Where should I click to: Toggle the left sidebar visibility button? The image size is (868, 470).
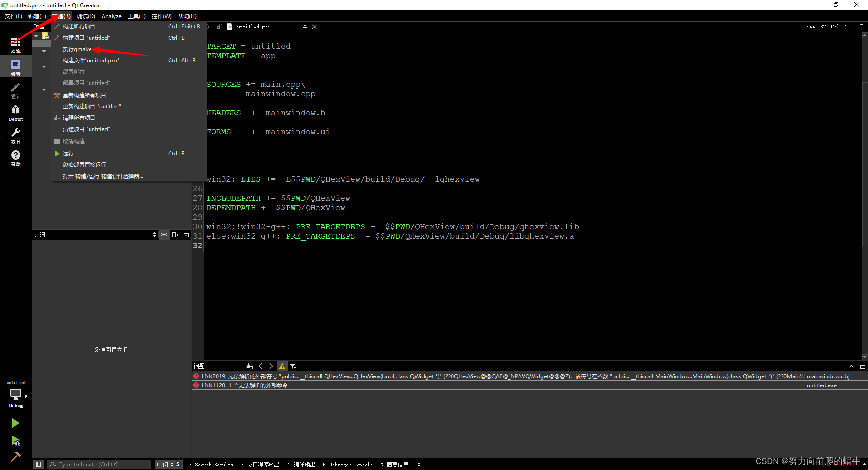coord(38,464)
